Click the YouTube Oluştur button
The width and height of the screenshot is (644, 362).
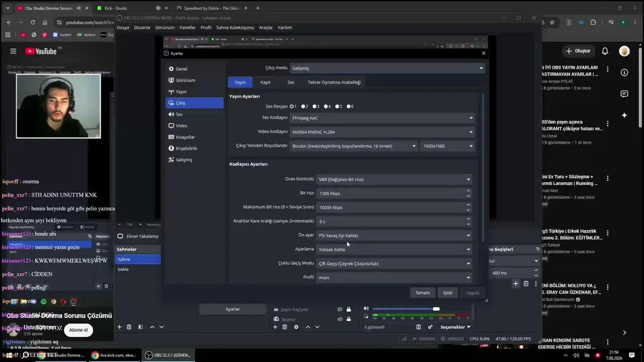click(578, 51)
